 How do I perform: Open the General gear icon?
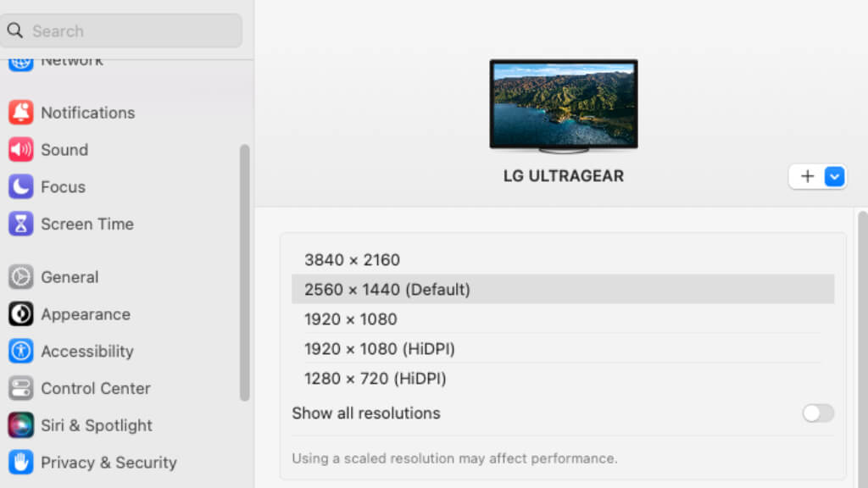(x=20, y=277)
